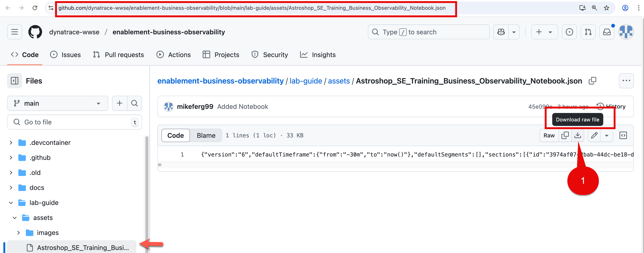This screenshot has height=253, width=644.
Task: Switch to the Pull requests tab
Action: click(119, 55)
